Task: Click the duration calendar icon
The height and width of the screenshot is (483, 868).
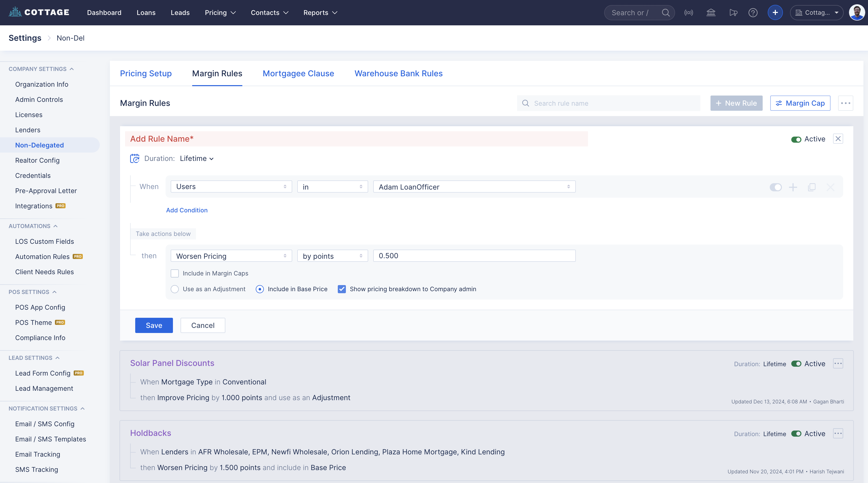Action: (134, 159)
